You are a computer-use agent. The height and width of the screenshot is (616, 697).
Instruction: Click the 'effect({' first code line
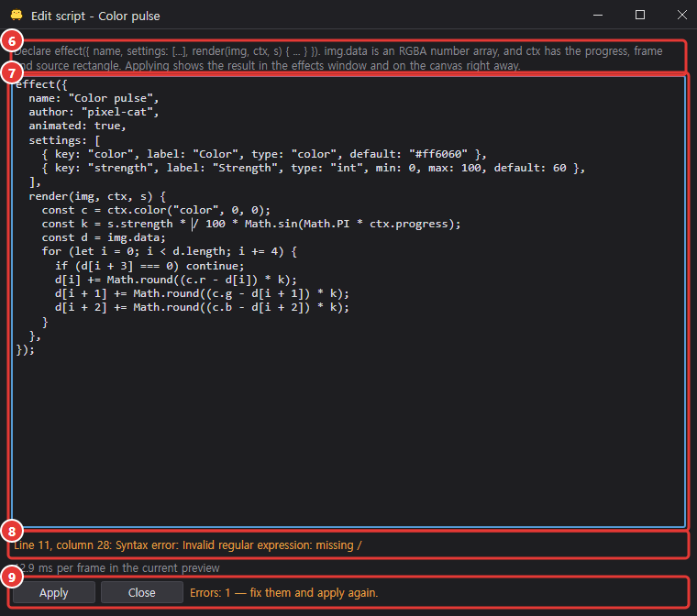[x=41, y=84]
